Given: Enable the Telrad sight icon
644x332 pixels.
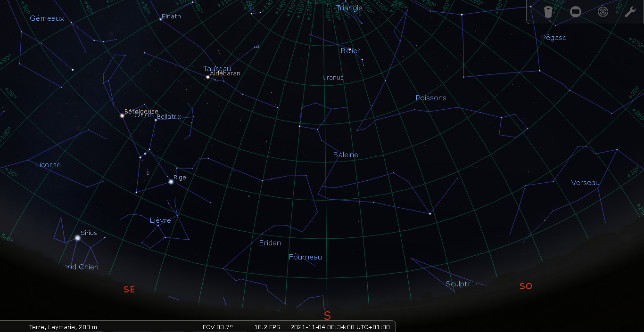Looking at the screenshot, I should click(603, 12).
